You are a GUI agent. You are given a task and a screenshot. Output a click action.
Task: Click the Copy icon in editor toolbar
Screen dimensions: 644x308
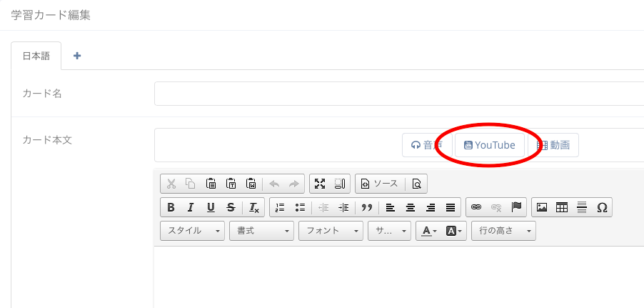coord(191,184)
